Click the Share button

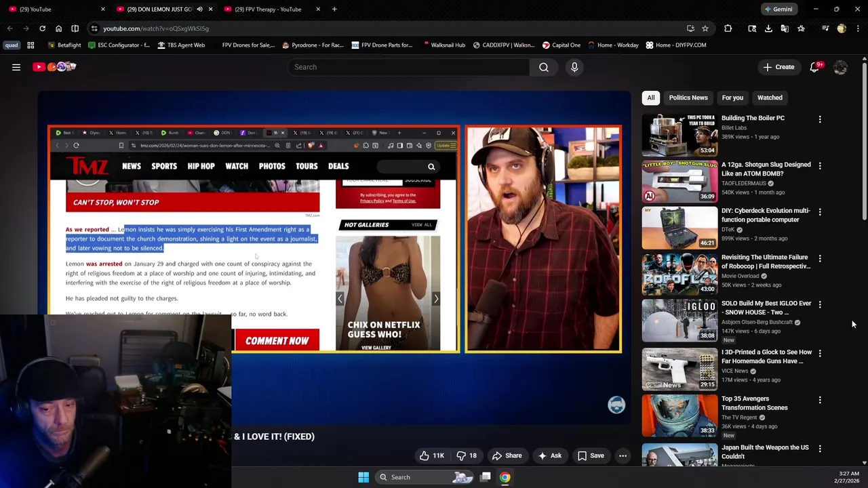pos(507,455)
